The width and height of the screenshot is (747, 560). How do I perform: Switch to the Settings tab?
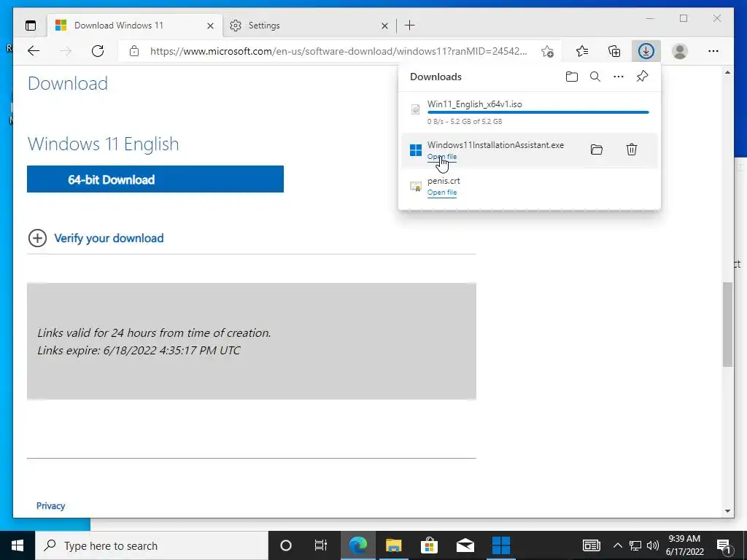pos(309,26)
